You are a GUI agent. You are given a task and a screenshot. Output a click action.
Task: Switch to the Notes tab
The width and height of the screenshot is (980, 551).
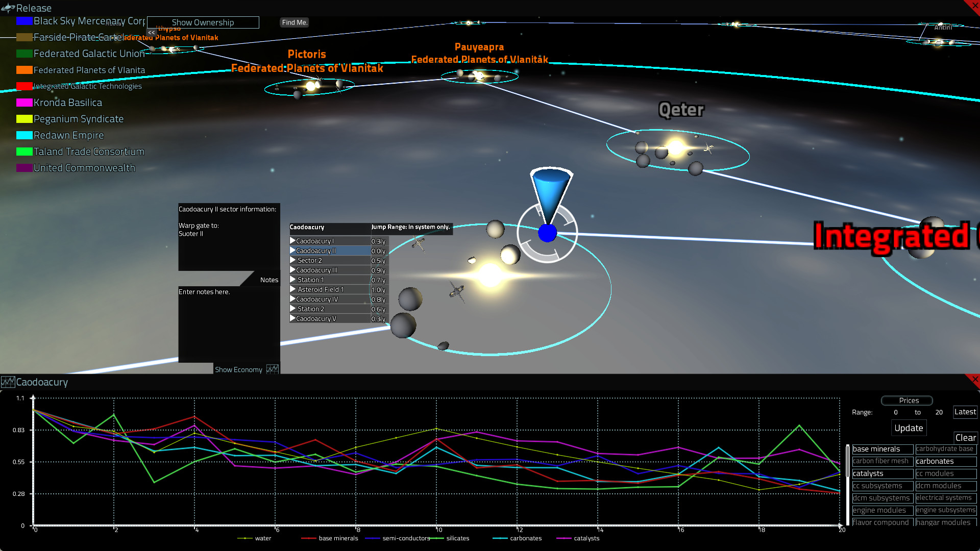(x=269, y=280)
